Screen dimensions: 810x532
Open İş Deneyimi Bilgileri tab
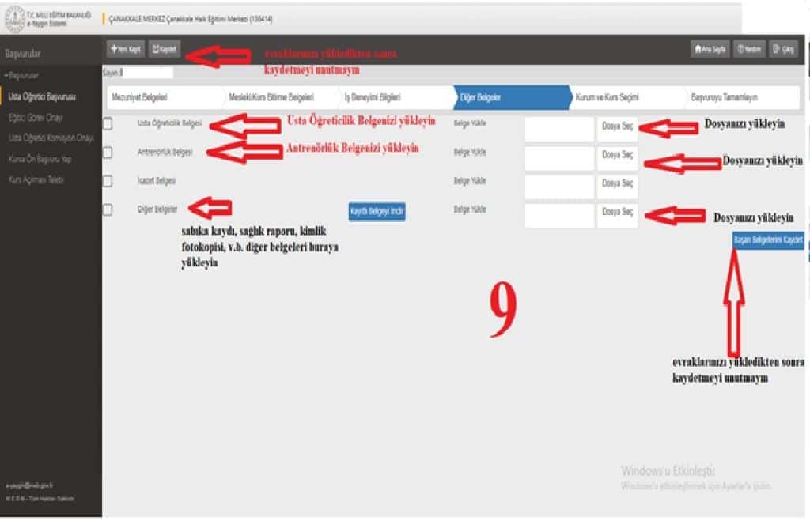click(x=373, y=97)
